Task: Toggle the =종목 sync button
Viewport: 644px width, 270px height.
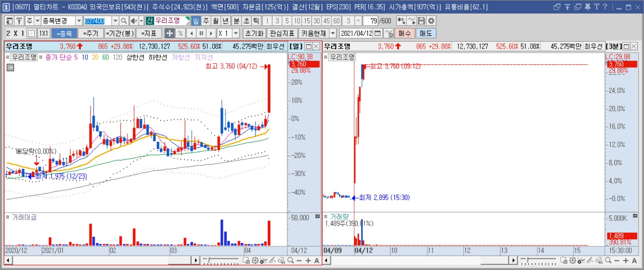Action: click(x=64, y=33)
